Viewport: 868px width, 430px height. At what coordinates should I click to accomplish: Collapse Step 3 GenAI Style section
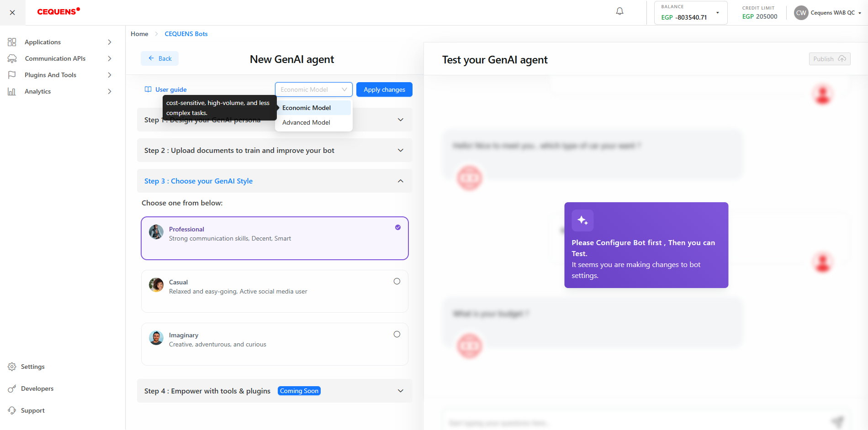tap(274, 181)
